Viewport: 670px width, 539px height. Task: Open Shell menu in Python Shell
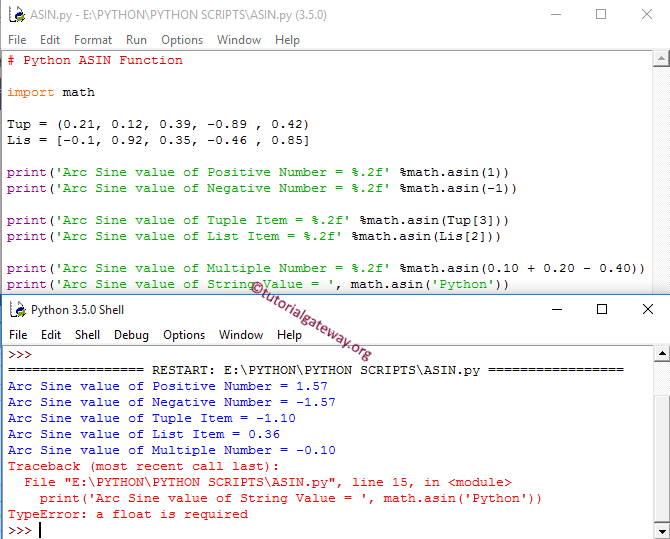pyautogui.click(x=87, y=335)
